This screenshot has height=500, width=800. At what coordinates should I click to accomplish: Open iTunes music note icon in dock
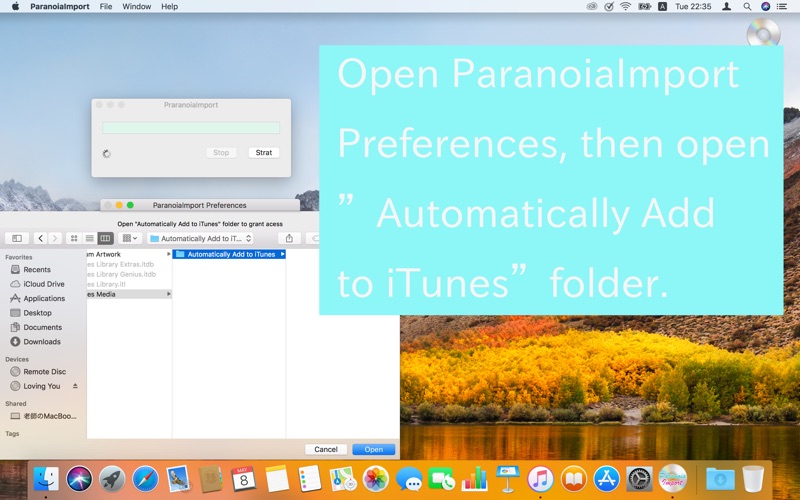(x=540, y=480)
